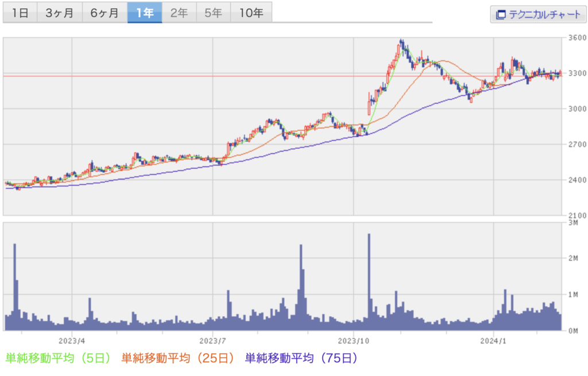The height and width of the screenshot is (376, 588).
Task: Click the purple 単純移動平均（75日）legend label
Action: (x=301, y=358)
